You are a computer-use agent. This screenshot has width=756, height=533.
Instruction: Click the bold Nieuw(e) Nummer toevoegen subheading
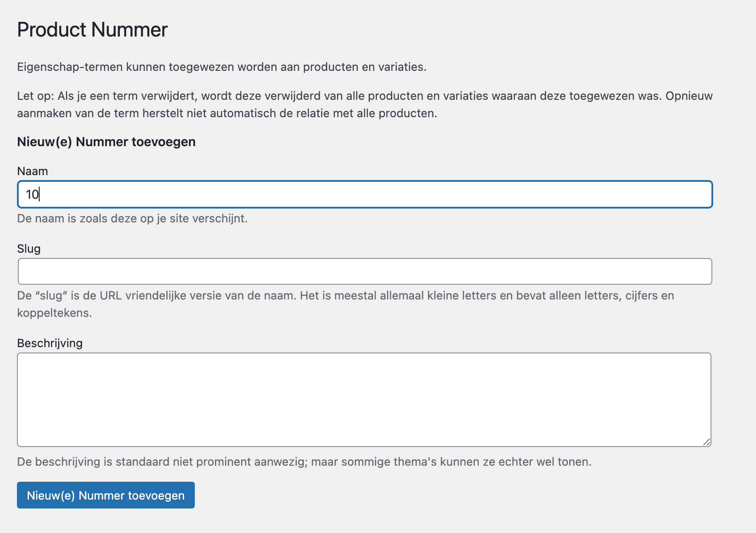pyautogui.click(x=107, y=142)
